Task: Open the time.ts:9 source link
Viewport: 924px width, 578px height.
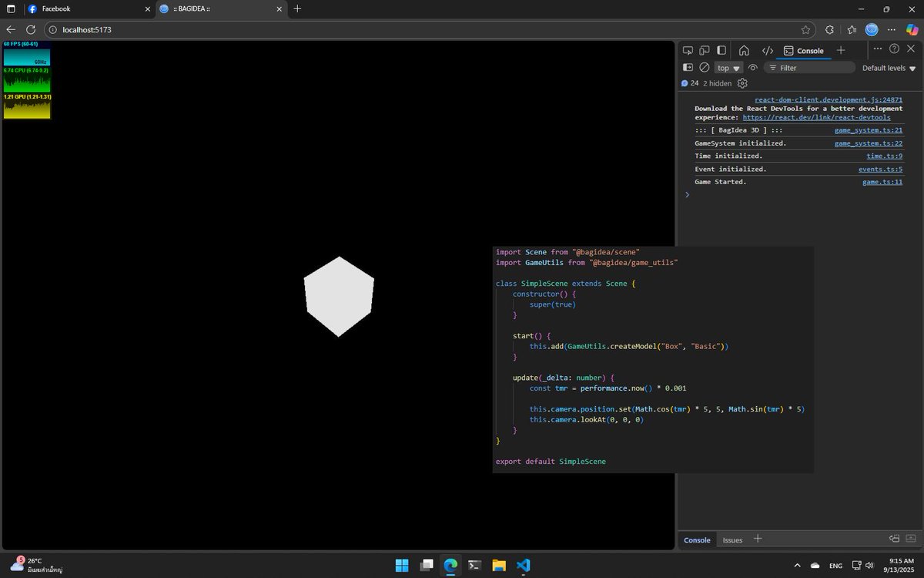Action: click(885, 156)
